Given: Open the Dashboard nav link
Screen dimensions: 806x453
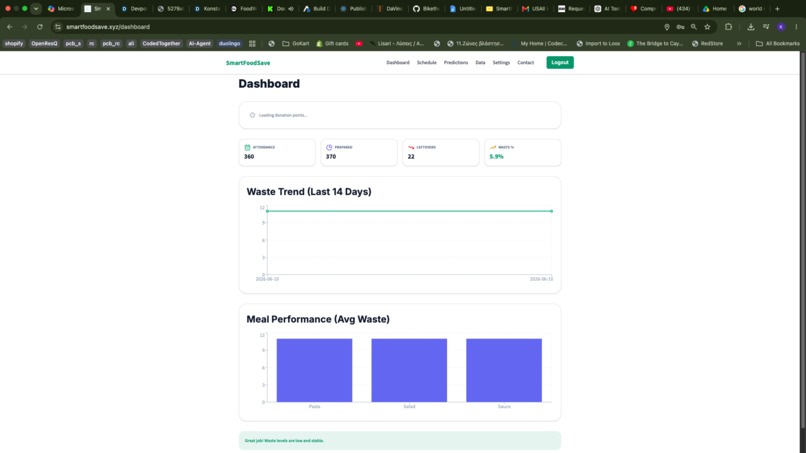Looking at the screenshot, I should (398, 63).
